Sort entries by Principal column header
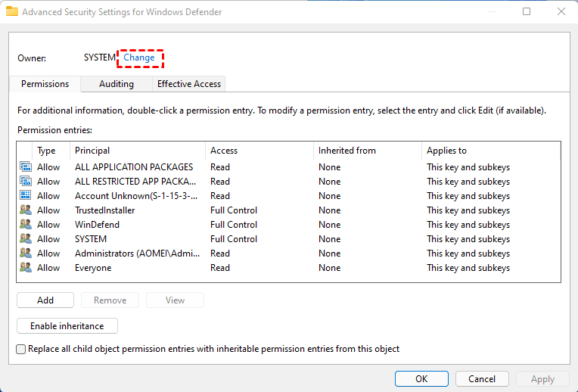The image size is (578, 392). [x=92, y=151]
